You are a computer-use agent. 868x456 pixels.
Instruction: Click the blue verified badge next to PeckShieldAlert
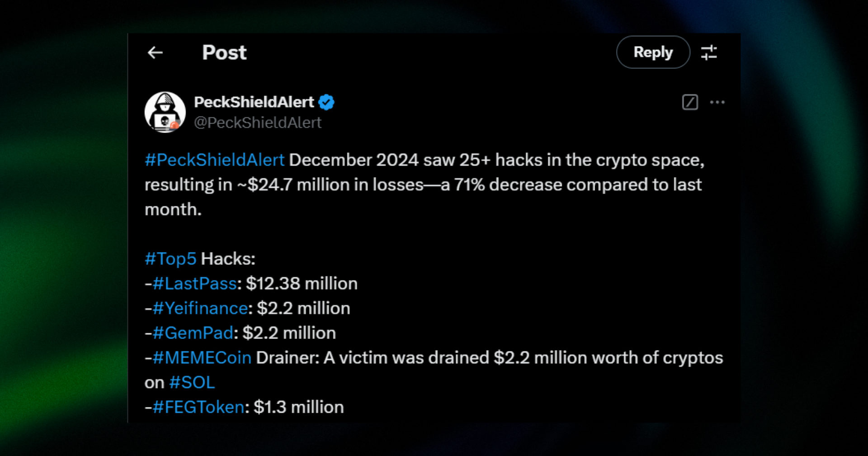tap(327, 102)
